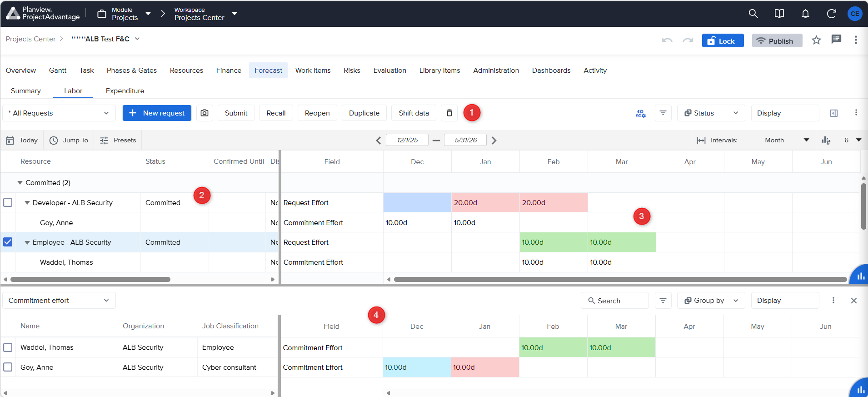Collapse the Committed (2) group
Image resolution: width=868 pixels, height=397 pixels.
[x=20, y=182]
